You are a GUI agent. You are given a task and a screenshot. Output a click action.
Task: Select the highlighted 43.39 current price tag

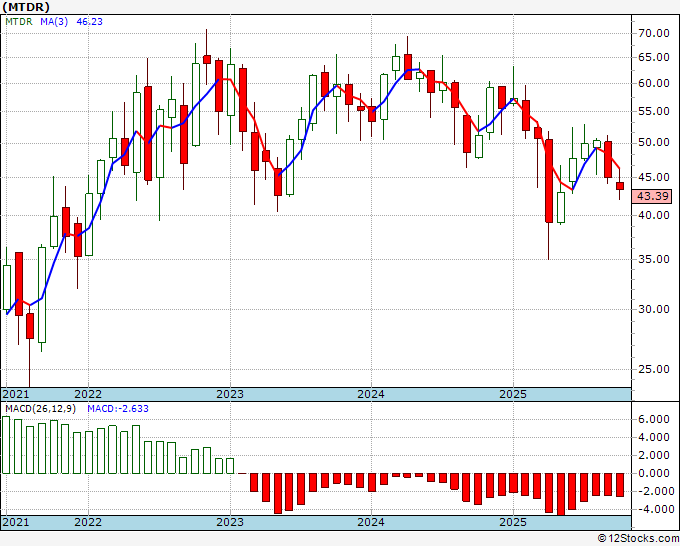[x=652, y=196]
